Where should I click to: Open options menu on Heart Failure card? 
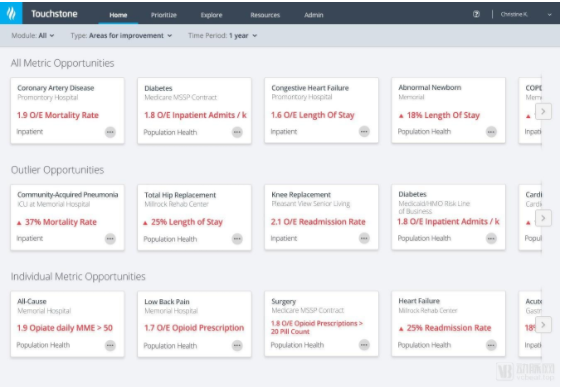(491, 345)
